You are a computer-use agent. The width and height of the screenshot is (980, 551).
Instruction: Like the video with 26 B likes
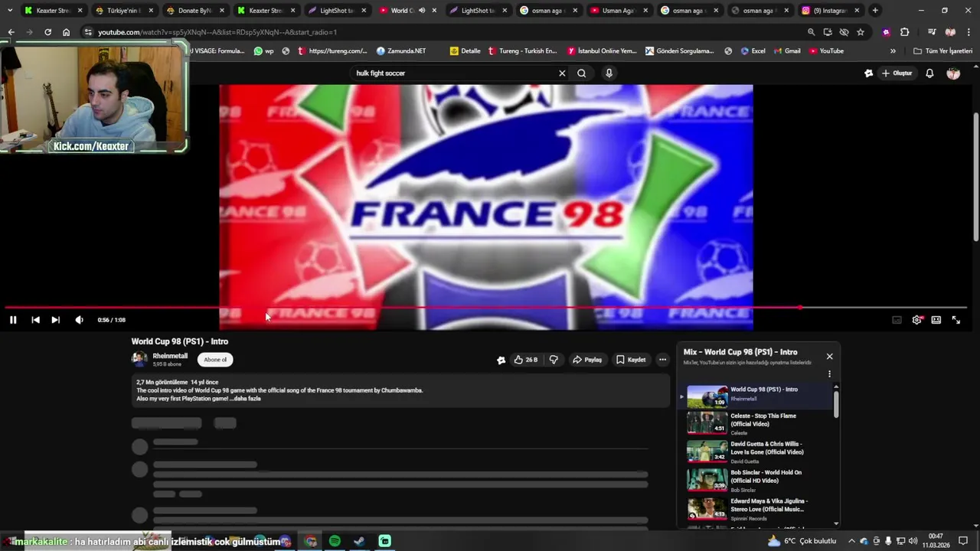(x=526, y=360)
